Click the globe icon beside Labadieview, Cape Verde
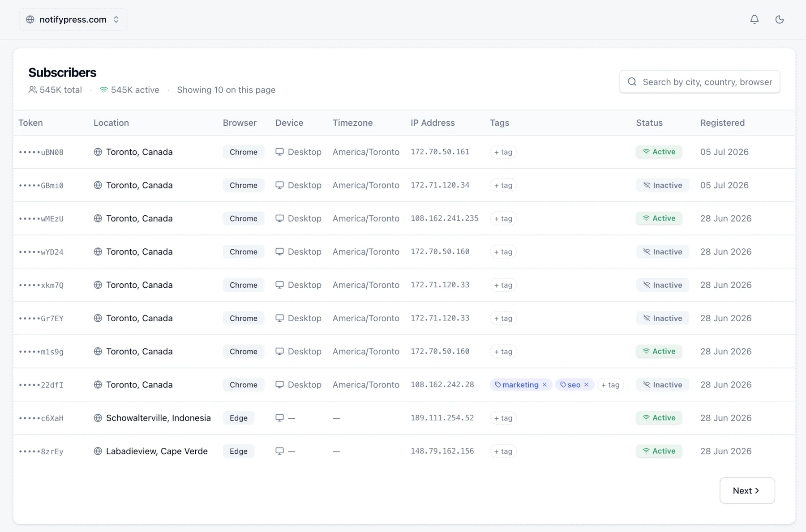This screenshot has width=806, height=532. coord(98,451)
